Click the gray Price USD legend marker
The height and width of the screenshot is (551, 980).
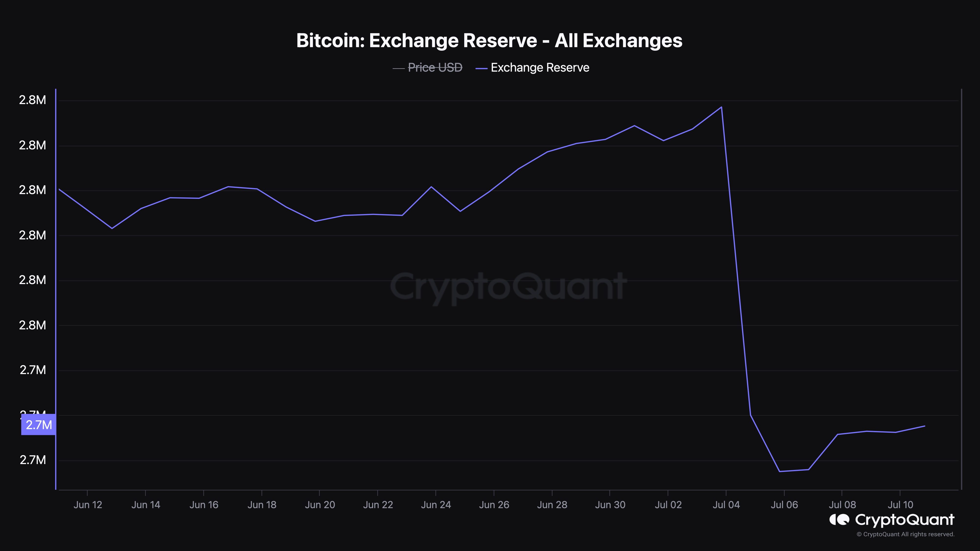(398, 69)
